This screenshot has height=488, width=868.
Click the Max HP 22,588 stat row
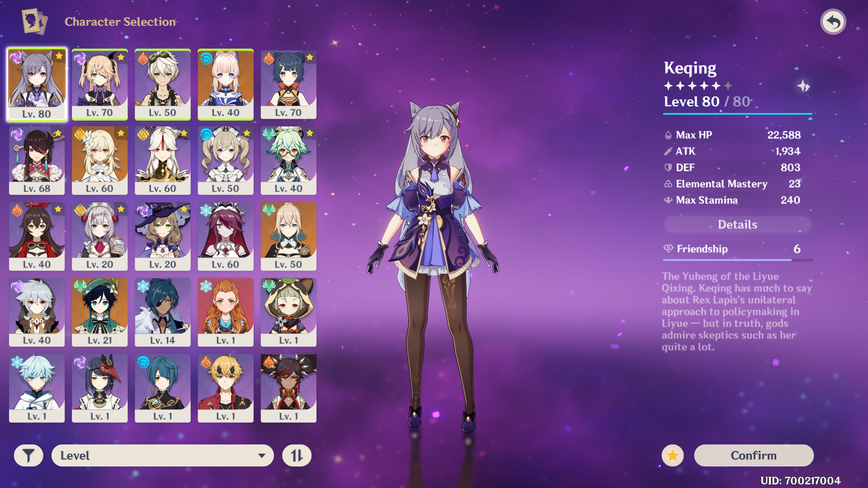[x=732, y=135]
